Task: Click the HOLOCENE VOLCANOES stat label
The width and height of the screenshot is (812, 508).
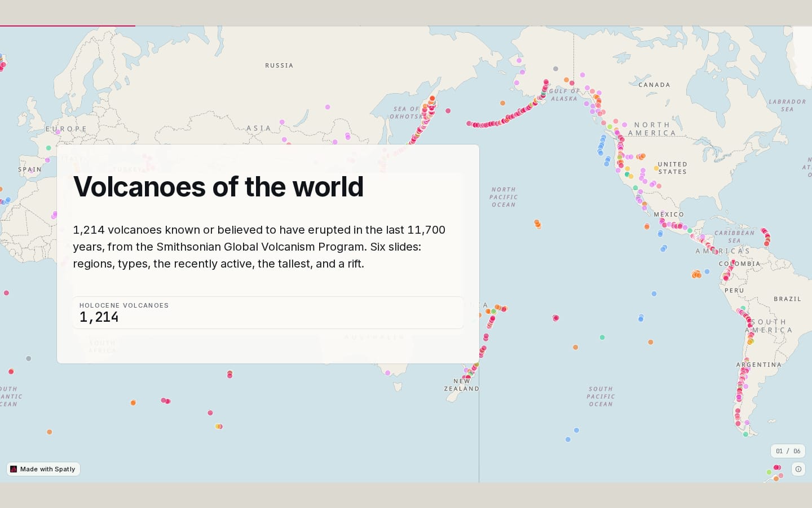Action: tap(124, 305)
